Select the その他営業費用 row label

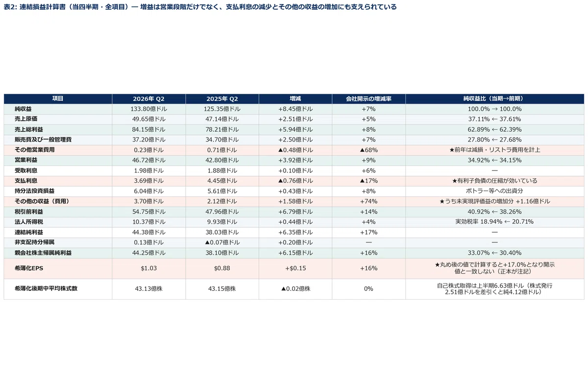(x=34, y=150)
